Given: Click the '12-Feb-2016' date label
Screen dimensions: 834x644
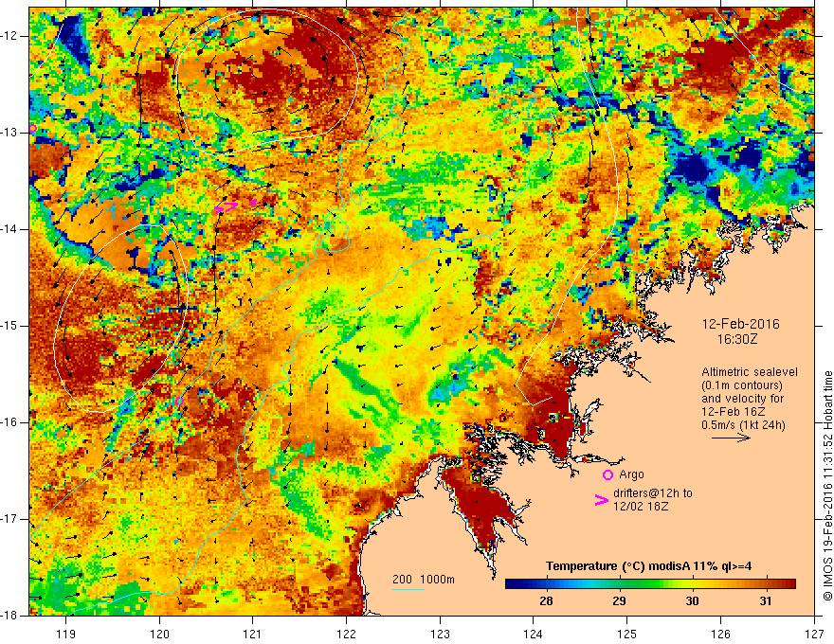Looking at the screenshot, I should pos(741,324).
